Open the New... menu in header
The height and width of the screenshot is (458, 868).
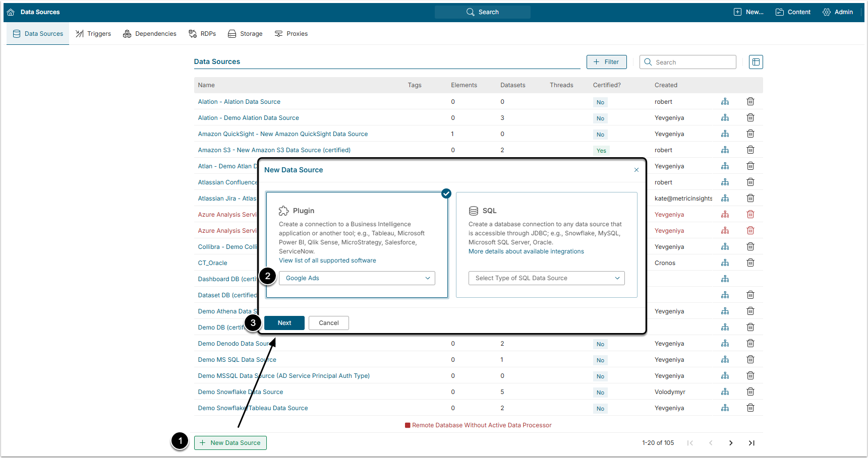point(748,12)
